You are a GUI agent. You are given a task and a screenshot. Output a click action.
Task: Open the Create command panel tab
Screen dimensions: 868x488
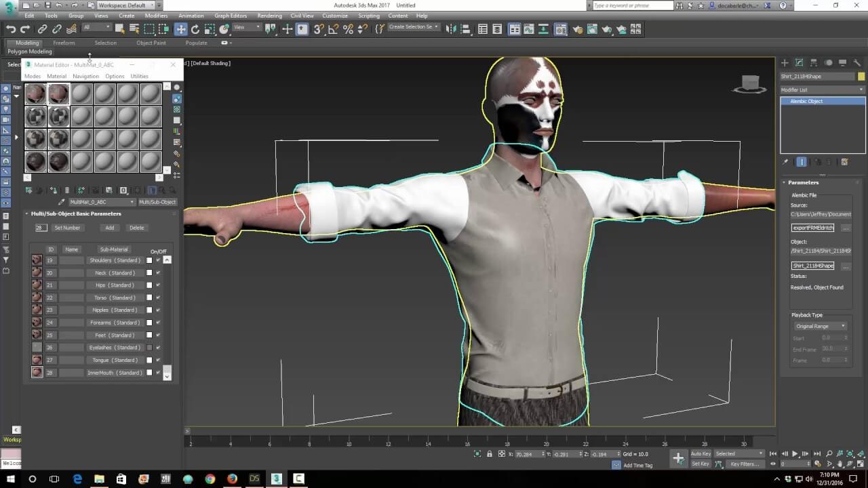point(785,63)
